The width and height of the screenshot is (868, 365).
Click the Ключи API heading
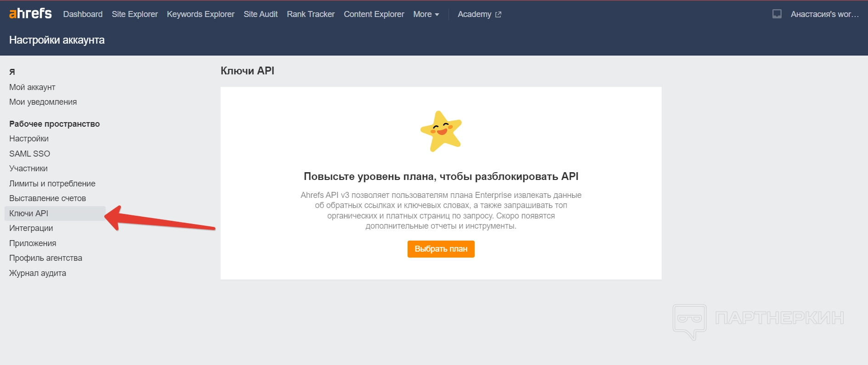pos(247,71)
